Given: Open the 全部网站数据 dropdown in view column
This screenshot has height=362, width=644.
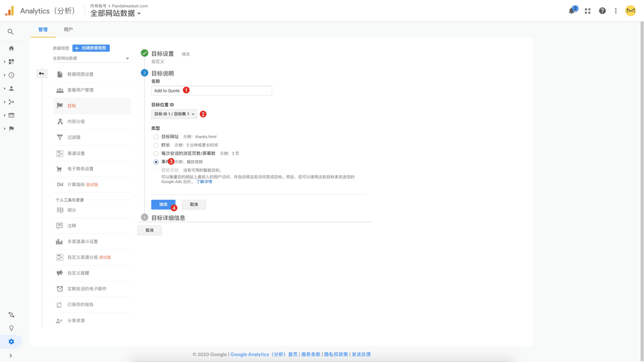Looking at the screenshot, I should point(91,58).
